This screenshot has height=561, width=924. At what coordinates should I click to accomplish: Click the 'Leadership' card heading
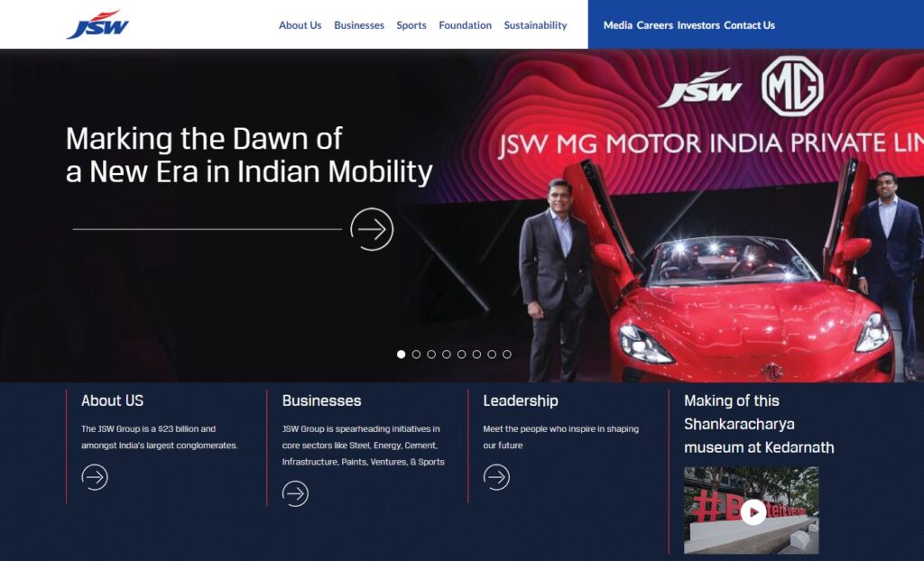tap(521, 400)
